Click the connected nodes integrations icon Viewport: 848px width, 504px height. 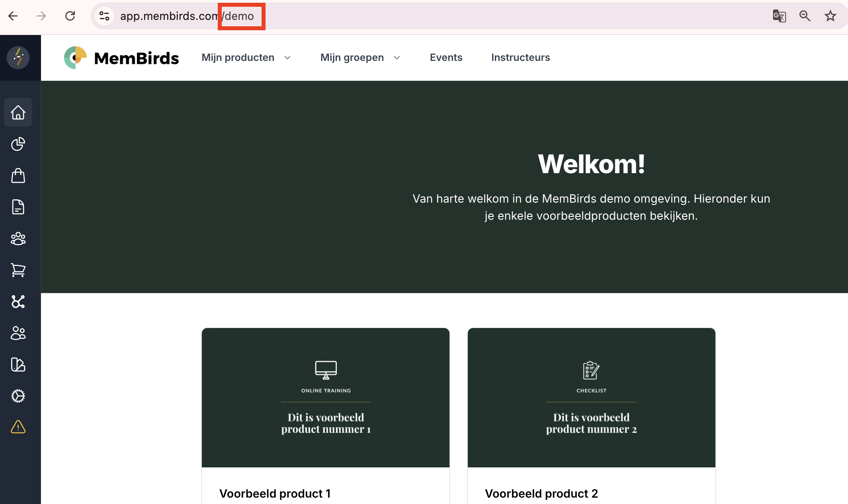click(x=18, y=302)
